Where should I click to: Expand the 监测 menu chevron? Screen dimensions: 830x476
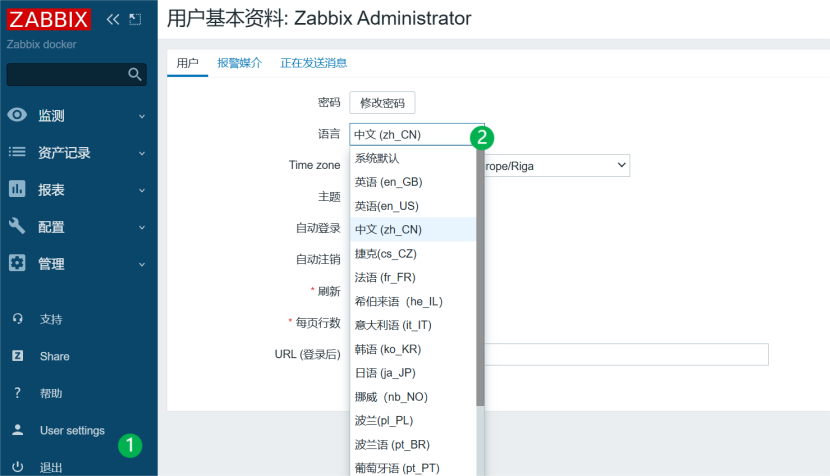(x=142, y=116)
